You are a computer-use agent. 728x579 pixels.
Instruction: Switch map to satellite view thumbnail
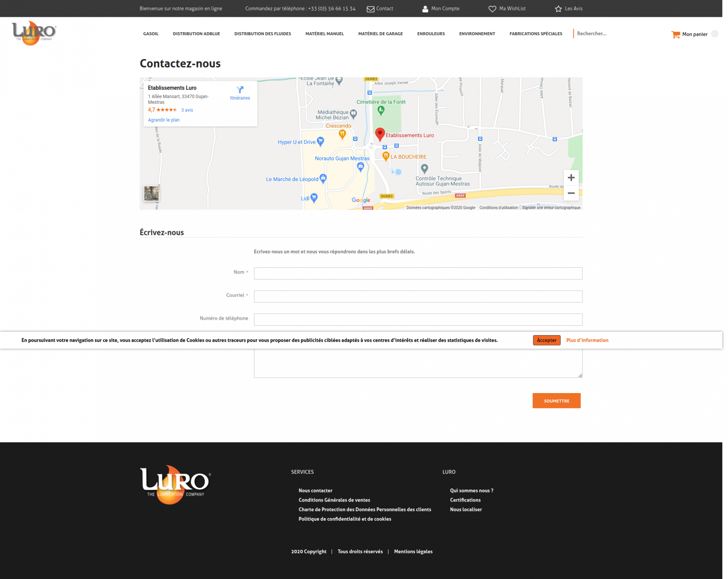(x=151, y=194)
